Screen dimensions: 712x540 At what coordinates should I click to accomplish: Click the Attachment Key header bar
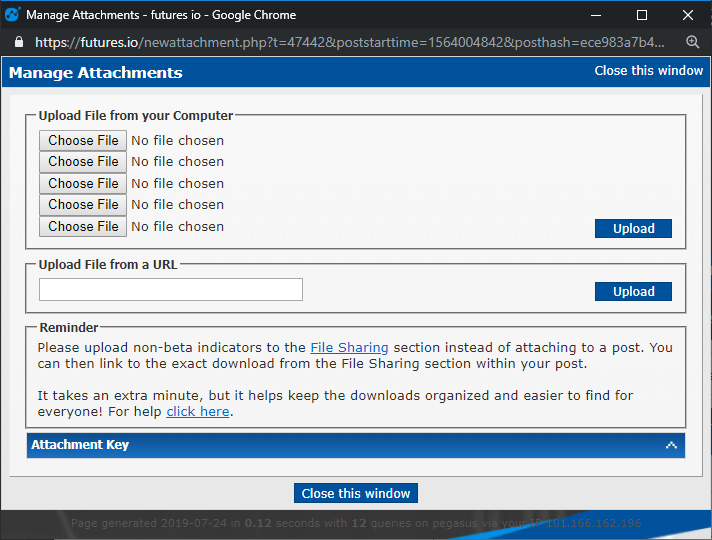click(356, 445)
